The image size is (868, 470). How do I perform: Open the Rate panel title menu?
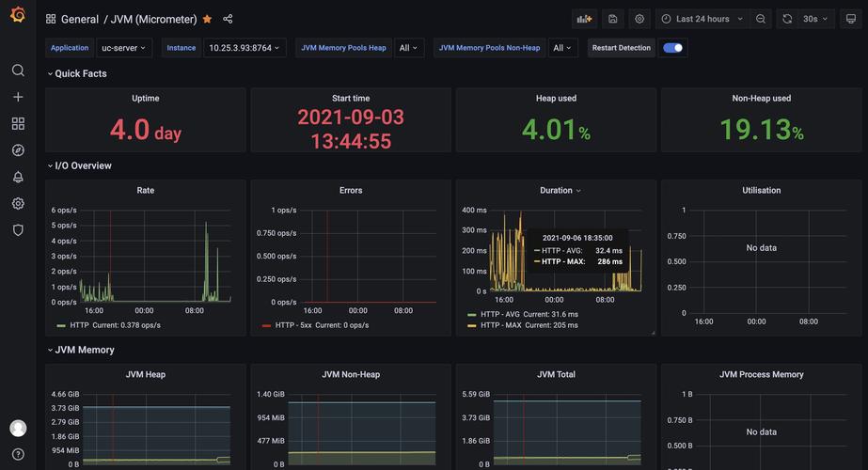pos(145,190)
